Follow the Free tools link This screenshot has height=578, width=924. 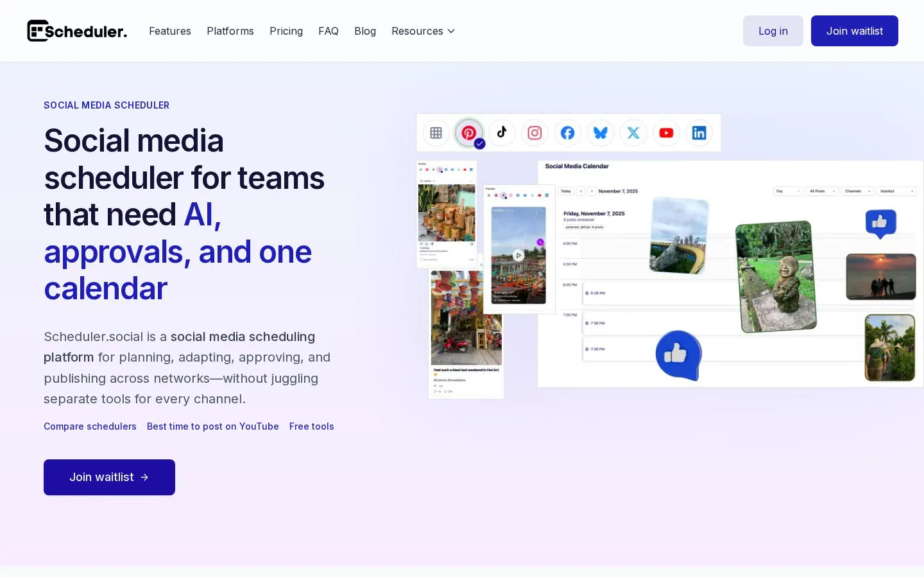tap(312, 426)
